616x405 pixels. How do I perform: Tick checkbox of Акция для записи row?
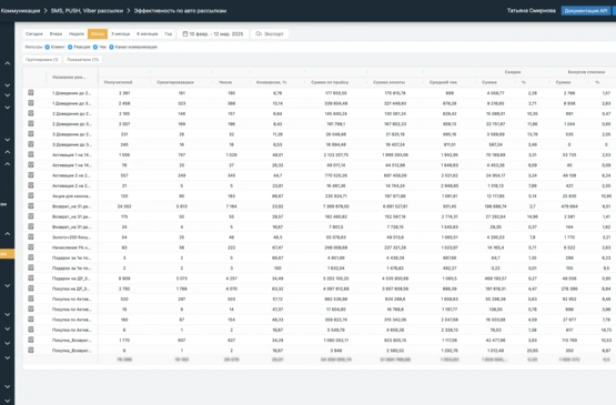31,197
